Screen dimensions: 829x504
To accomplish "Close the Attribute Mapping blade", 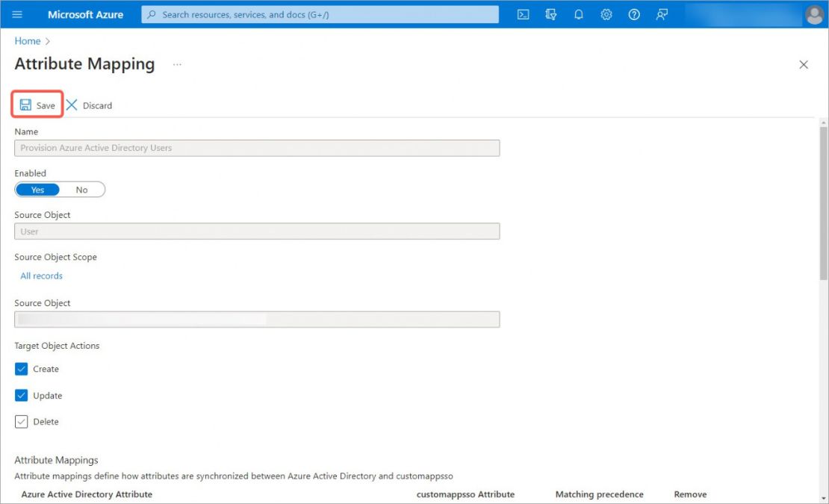I will pyautogui.click(x=804, y=64).
